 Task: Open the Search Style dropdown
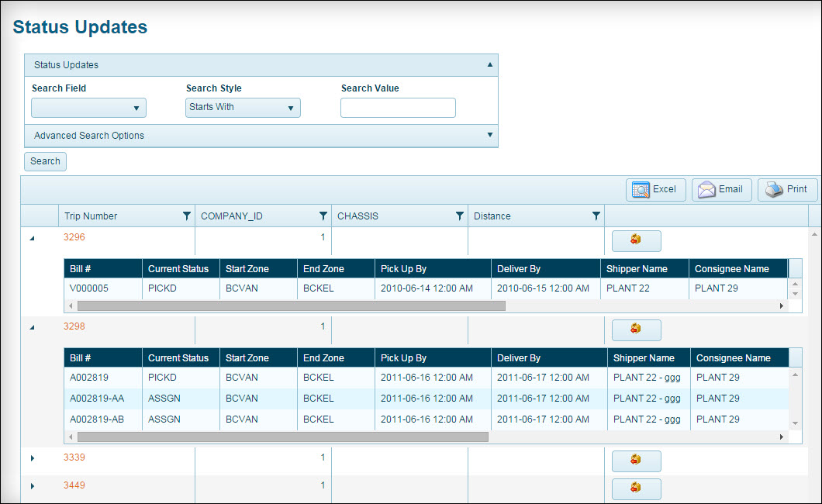(243, 108)
